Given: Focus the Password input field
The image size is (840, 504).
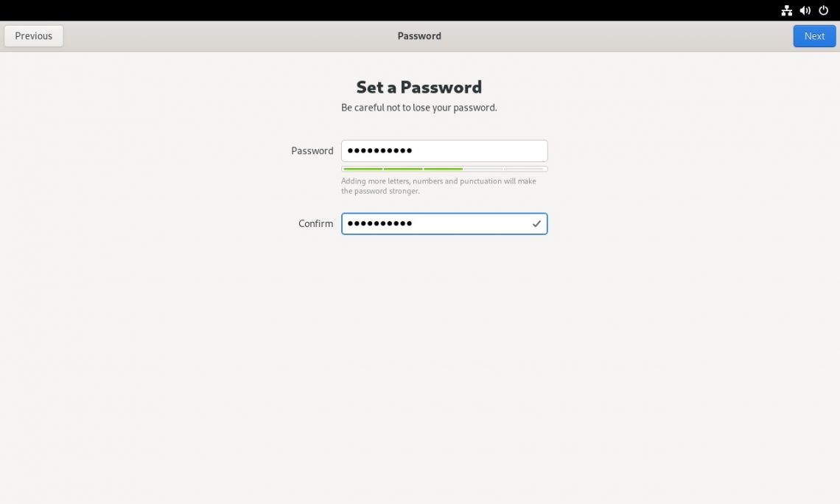Looking at the screenshot, I should 444,151.
